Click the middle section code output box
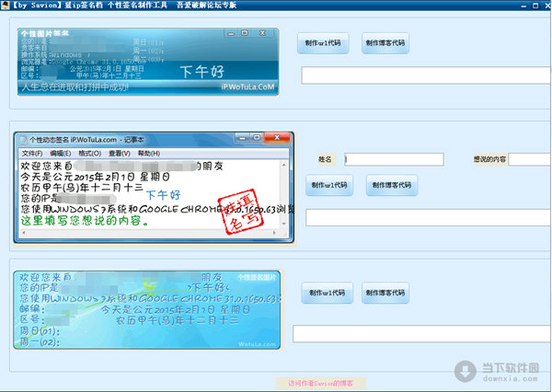552x392 pixels. coord(429,217)
